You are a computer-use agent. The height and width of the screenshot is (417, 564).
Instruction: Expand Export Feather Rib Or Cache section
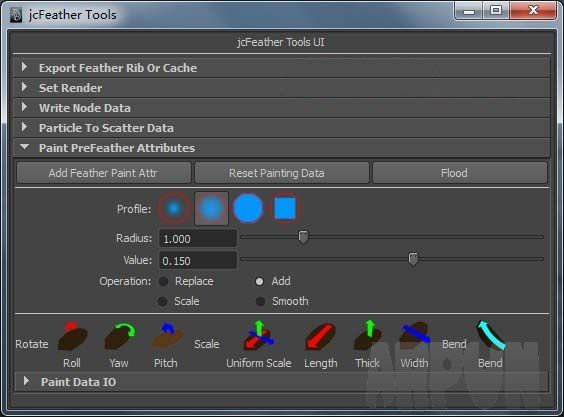tap(282, 68)
